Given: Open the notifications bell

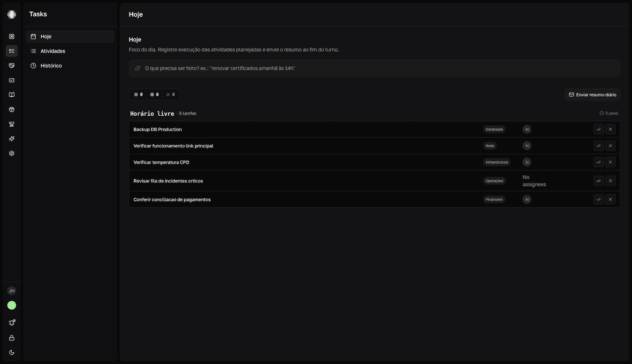Looking at the screenshot, I should coord(12,323).
